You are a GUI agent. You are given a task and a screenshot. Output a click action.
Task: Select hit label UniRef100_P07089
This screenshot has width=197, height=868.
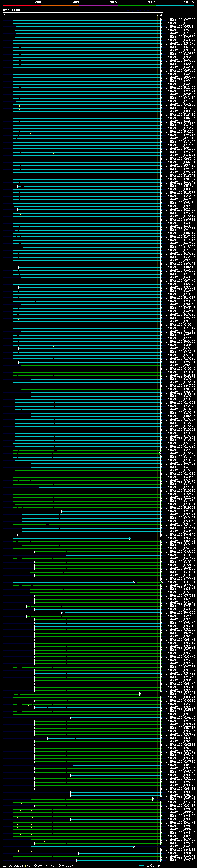tap(180, 463)
